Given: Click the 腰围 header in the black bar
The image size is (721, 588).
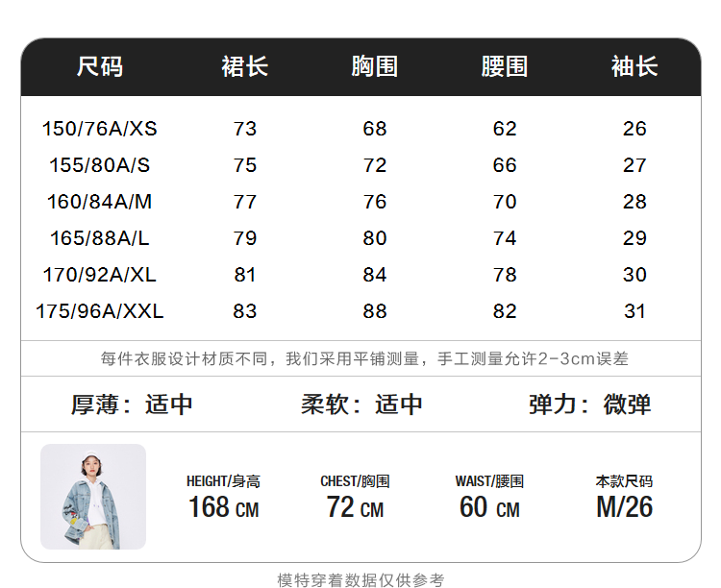Looking at the screenshot, I should [x=505, y=66].
